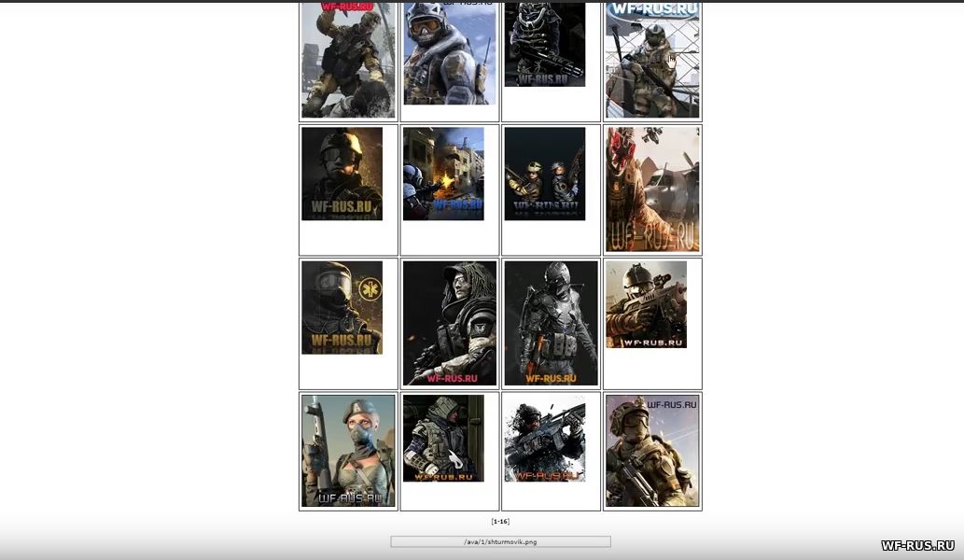964x560 pixels.
Task: Choose the female soldier with beret avatar
Action: coord(348,451)
